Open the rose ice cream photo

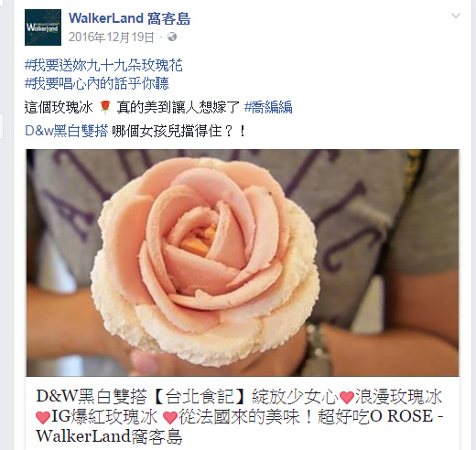pos(243,262)
